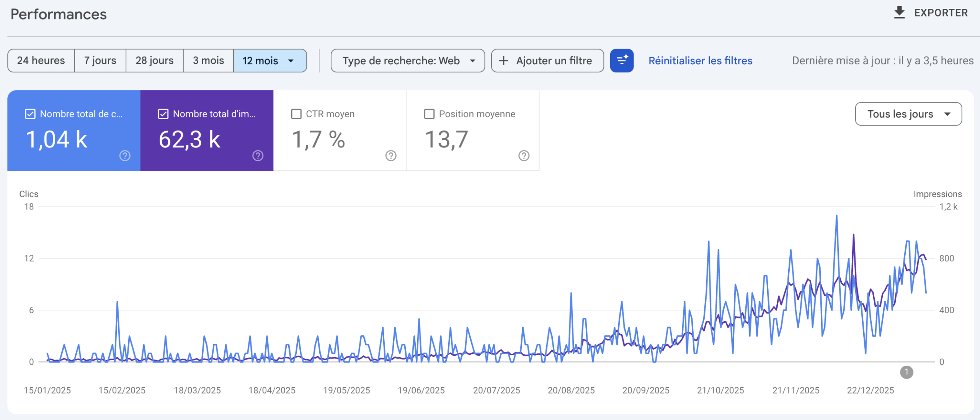
Task: Open the blue comparison filter icon
Action: point(621,60)
